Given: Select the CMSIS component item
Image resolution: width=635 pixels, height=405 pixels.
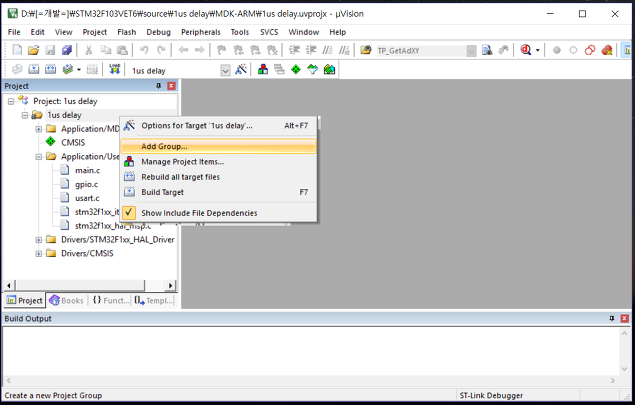Looking at the screenshot, I should 73,143.
